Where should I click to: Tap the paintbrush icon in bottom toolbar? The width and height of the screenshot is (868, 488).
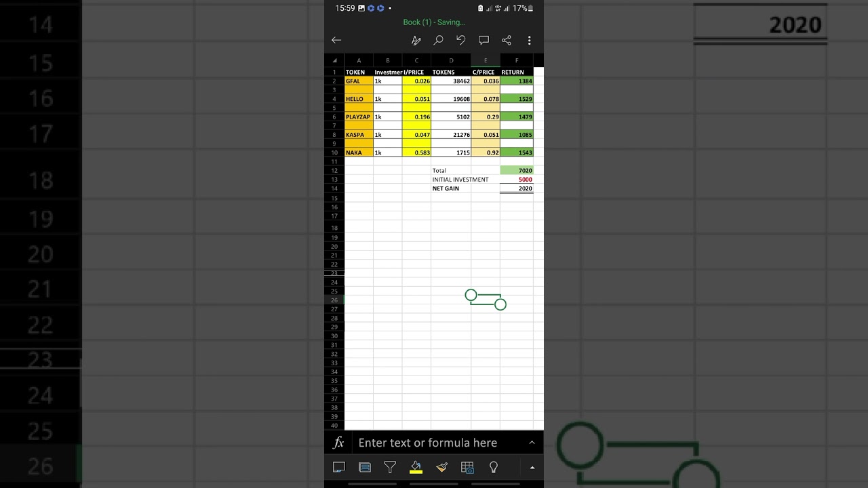pos(441,467)
